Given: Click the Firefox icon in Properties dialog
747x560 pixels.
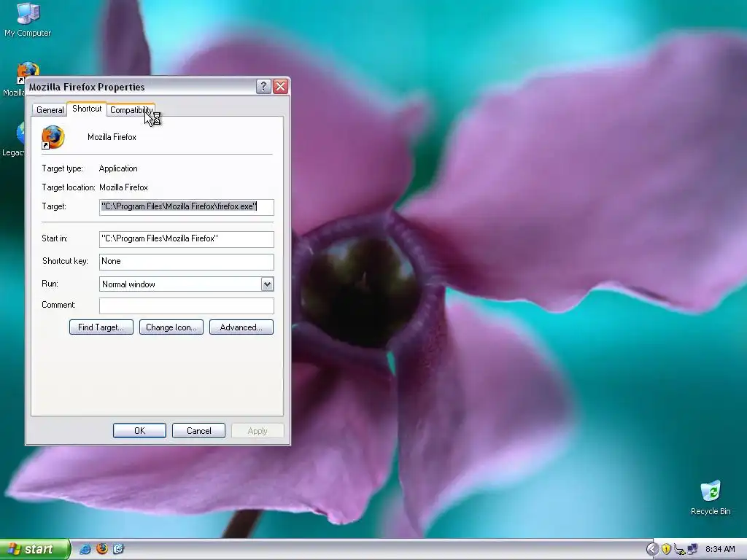Looking at the screenshot, I should click(x=53, y=138).
